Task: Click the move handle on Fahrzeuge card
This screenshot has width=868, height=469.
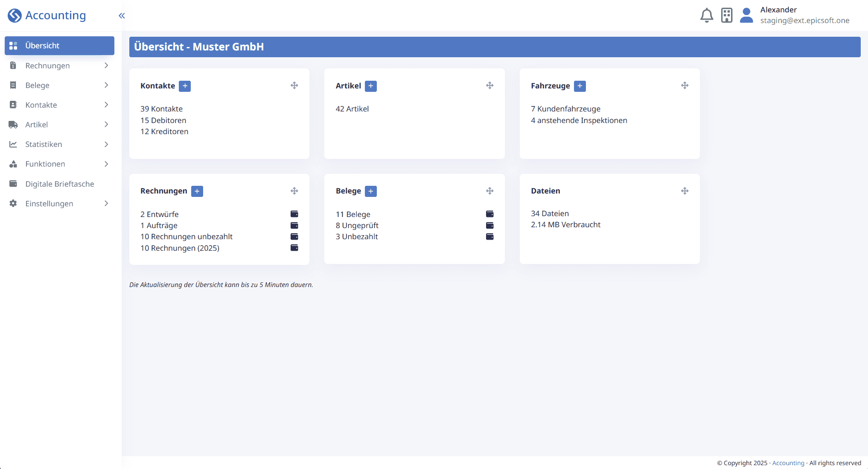Action: point(685,85)
